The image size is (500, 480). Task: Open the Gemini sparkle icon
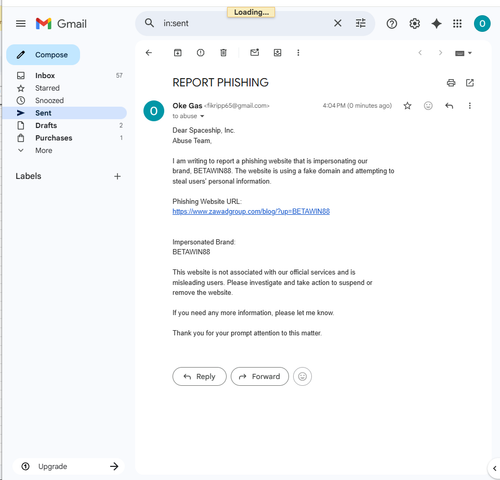click(436, 24)
